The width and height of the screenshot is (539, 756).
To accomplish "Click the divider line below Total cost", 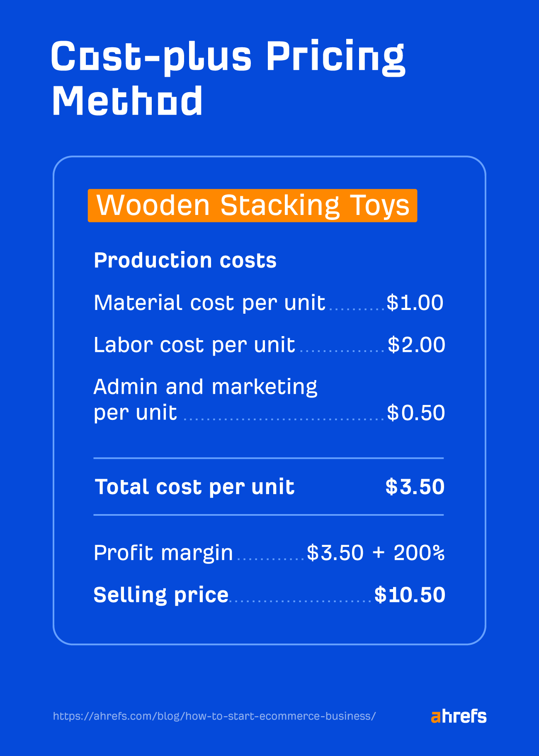I will click(x=269, y=515).
